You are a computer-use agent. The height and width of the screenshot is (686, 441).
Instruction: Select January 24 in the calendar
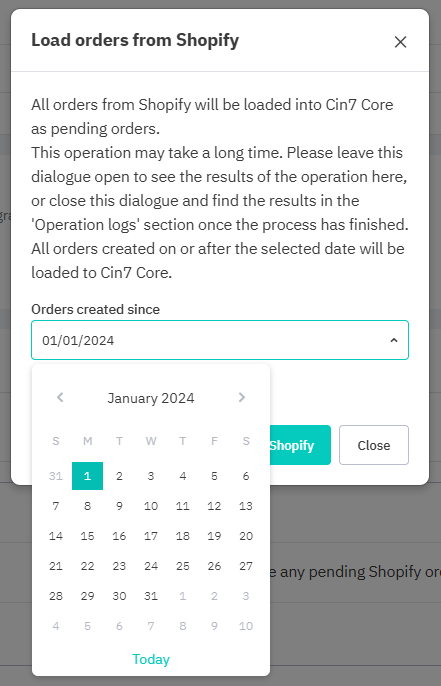(x=151, y=566)
